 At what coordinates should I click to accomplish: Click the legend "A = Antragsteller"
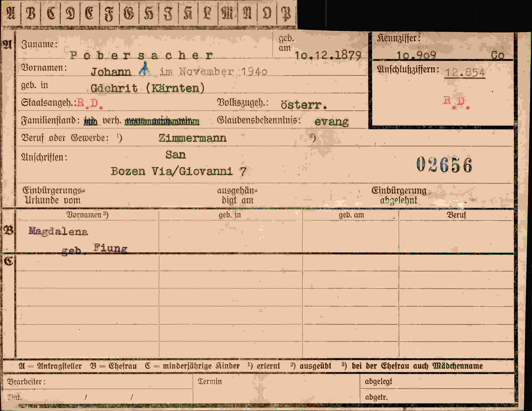[50, 366]
